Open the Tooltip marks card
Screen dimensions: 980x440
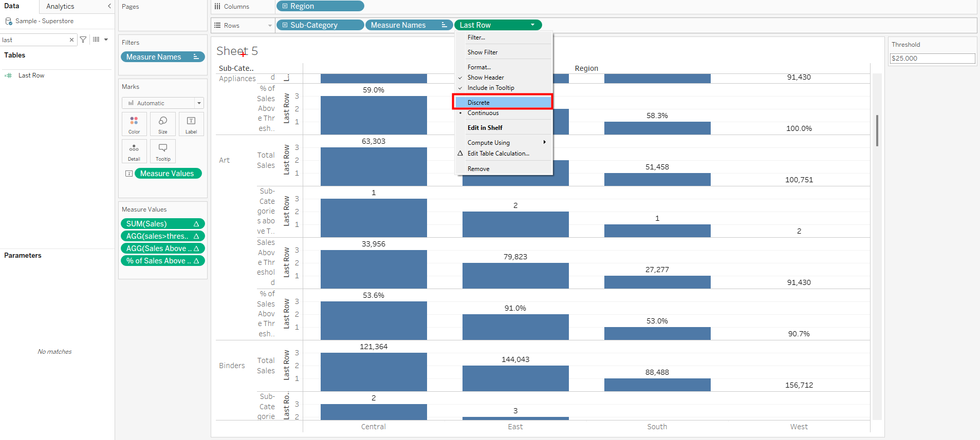163,151
